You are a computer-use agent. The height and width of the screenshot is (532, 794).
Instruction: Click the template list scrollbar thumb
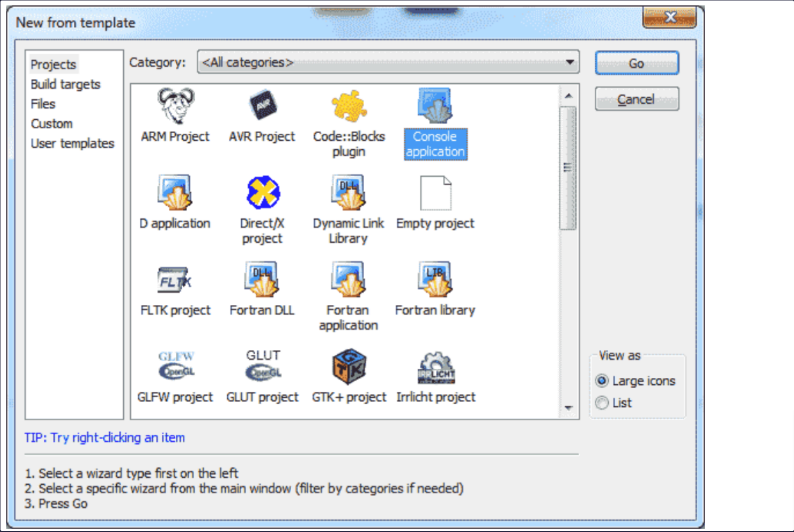[568, 168]
